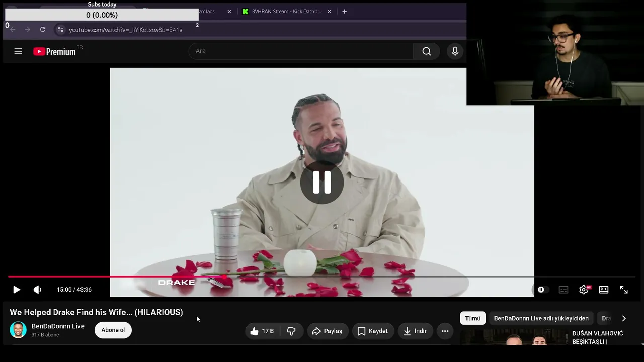
Task: Play the video with the player play button
Action: point(16,290)
